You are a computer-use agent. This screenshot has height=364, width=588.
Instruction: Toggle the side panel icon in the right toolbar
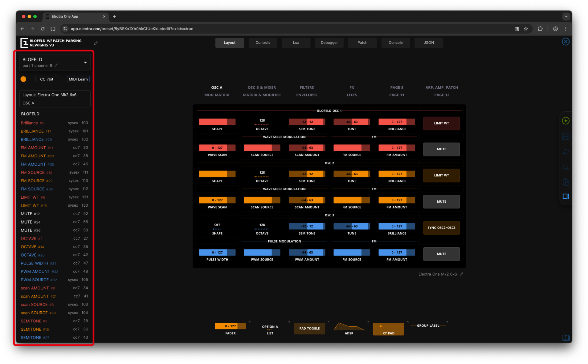tap(565, 197)
